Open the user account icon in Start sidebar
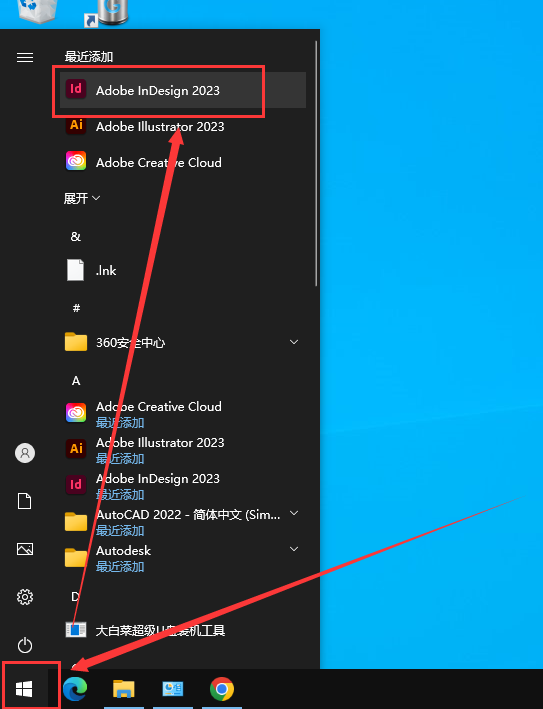The image size is (543, 709). (25, 453)
